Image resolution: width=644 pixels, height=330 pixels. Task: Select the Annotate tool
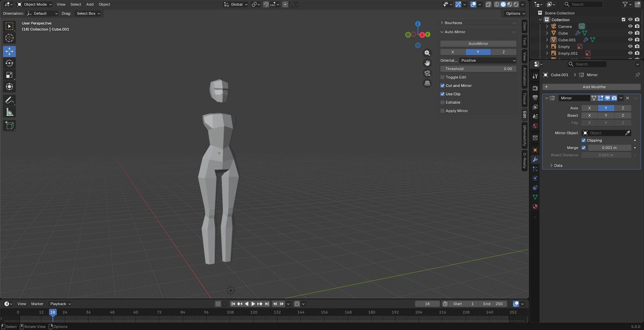[10, 100]
